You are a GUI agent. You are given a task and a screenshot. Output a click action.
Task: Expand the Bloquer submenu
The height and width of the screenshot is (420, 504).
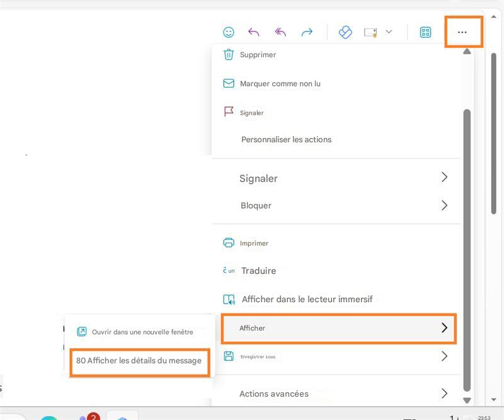click(336, 205)
